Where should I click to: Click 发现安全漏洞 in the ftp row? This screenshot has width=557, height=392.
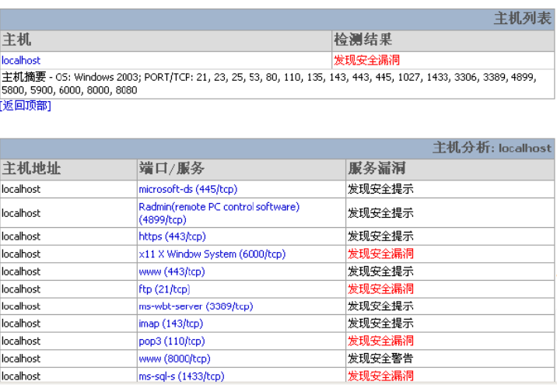(x=380, y=289)
